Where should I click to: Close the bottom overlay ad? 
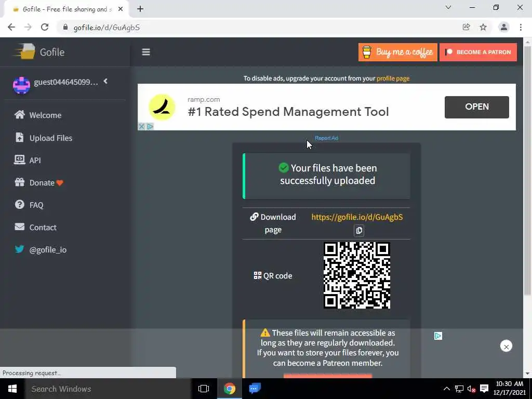[506, 347]
